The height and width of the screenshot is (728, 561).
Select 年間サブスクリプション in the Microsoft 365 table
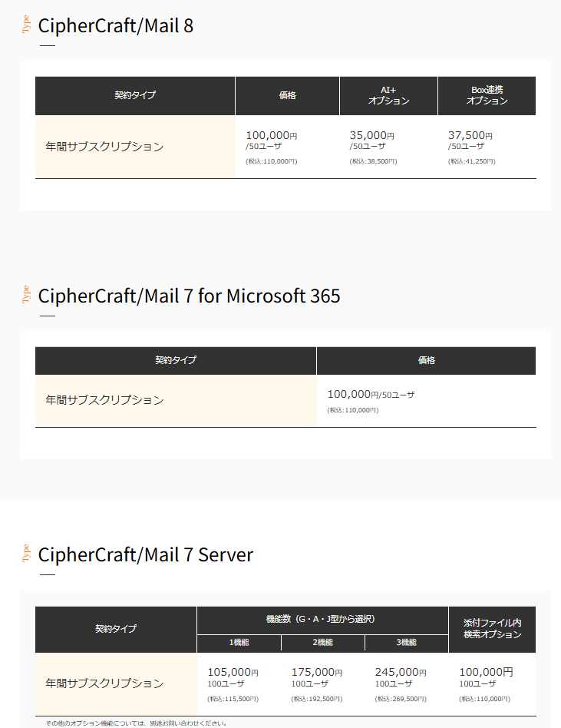pos(104,400)
